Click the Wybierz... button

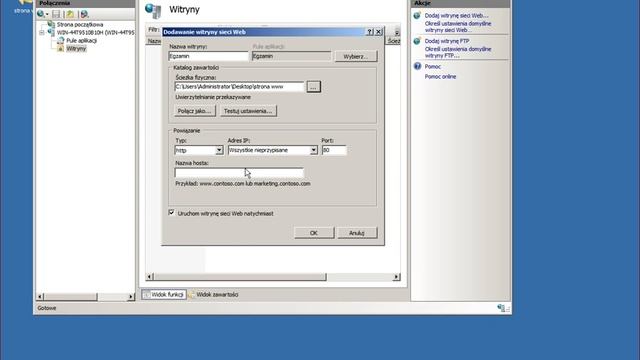point(356,56)
